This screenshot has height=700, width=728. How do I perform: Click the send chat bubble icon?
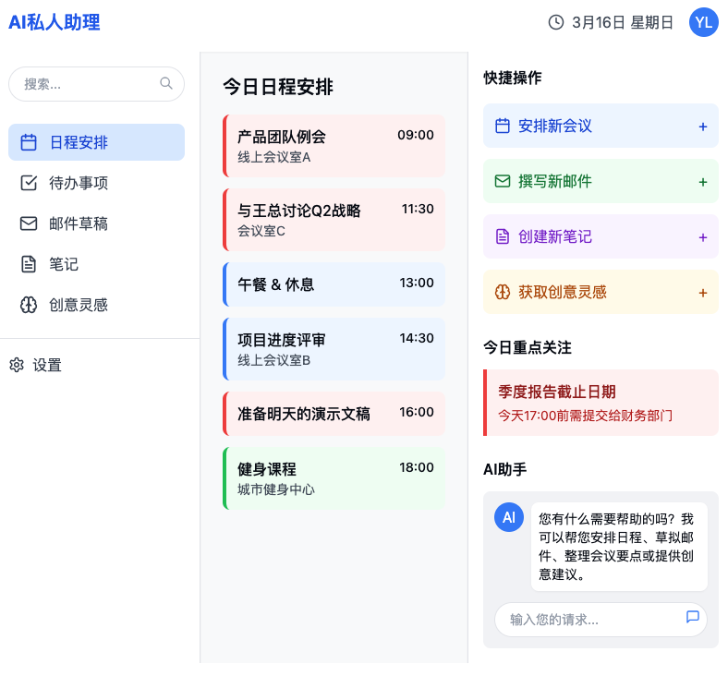click(692, 617)
